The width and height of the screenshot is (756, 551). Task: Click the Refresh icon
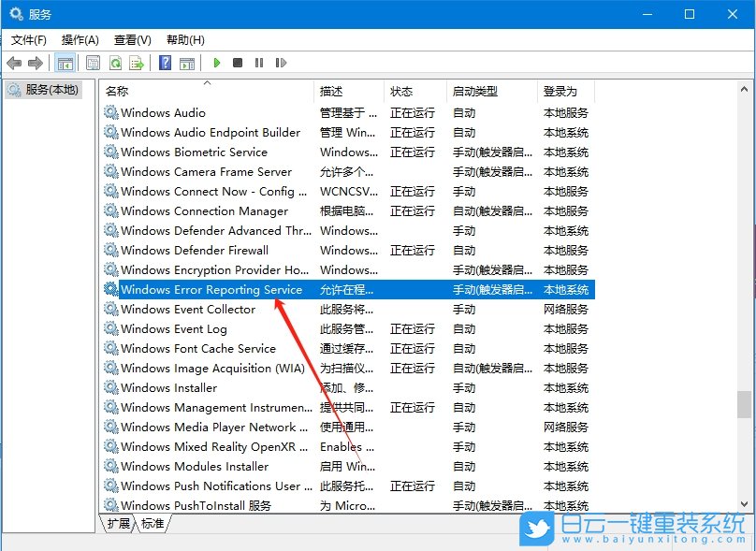point(115,63)
